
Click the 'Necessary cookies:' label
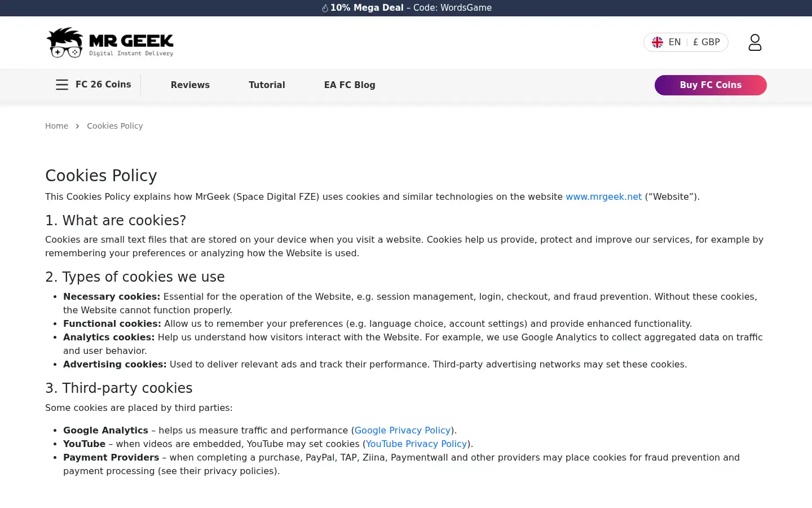tap(112, 296)
